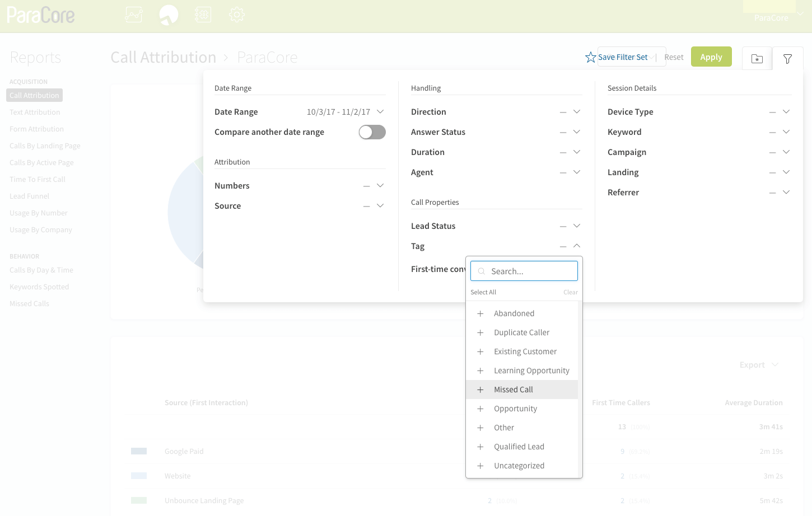
Task: Expand the Answer Status filter
Action: pyautogui.click(x=577, y=132)
